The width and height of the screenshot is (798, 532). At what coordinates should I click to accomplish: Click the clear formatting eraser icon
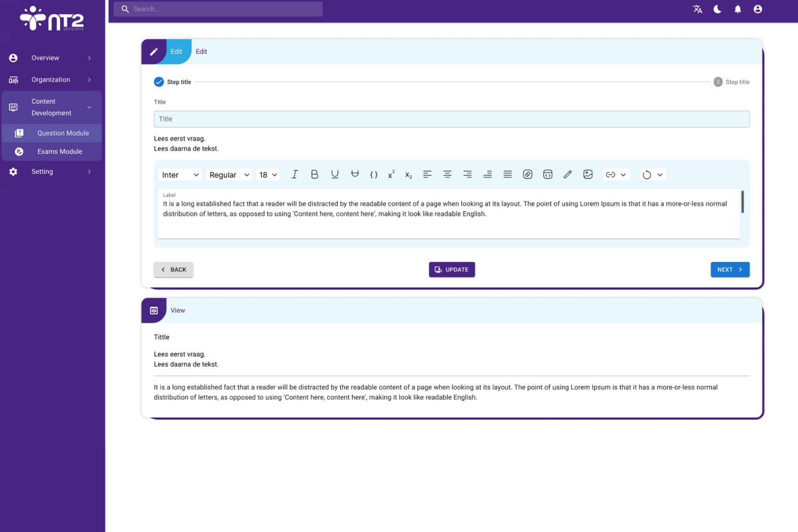point(528,174)
